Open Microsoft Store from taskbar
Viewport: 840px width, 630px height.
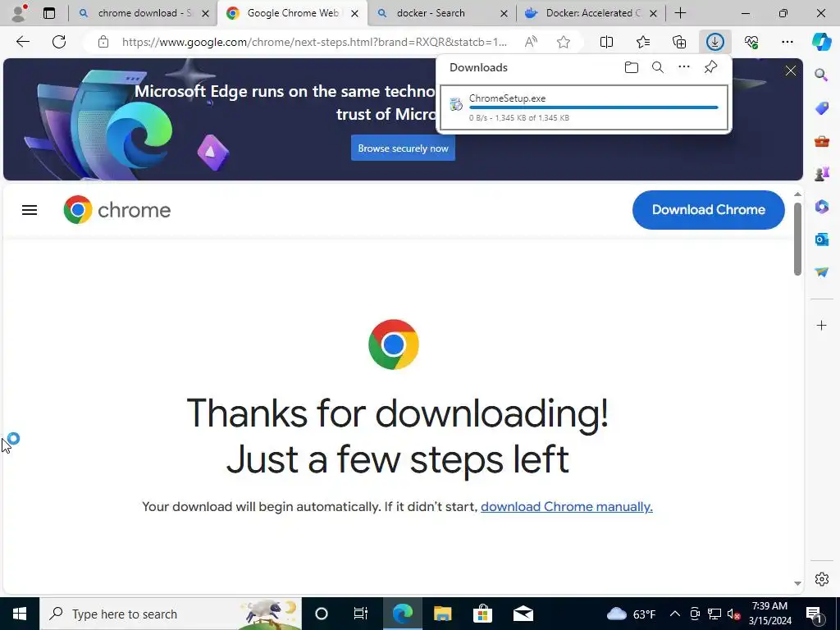point(482,614)
